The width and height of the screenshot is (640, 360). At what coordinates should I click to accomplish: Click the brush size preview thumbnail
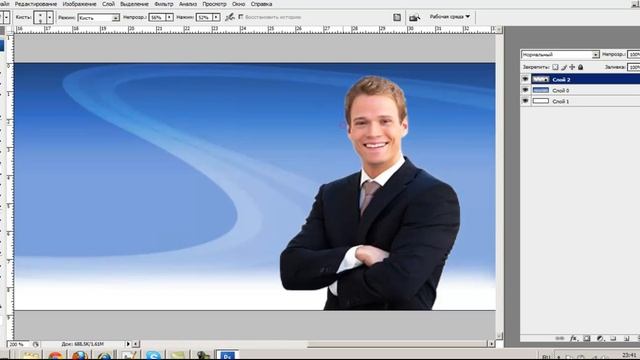click(x=40, y=18)
